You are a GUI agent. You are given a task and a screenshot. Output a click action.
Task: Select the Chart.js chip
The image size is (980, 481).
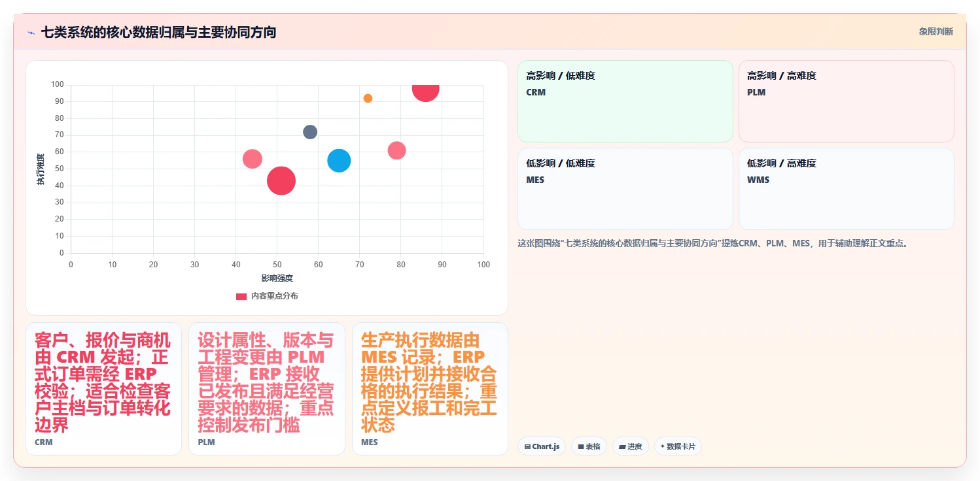tap(542, 446)
